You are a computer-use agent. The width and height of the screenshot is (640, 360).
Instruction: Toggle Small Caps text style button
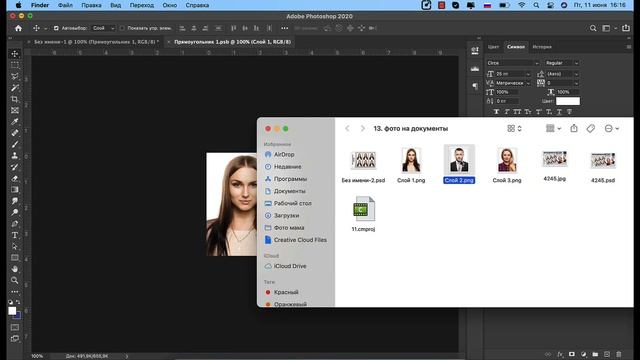point(528,111)
